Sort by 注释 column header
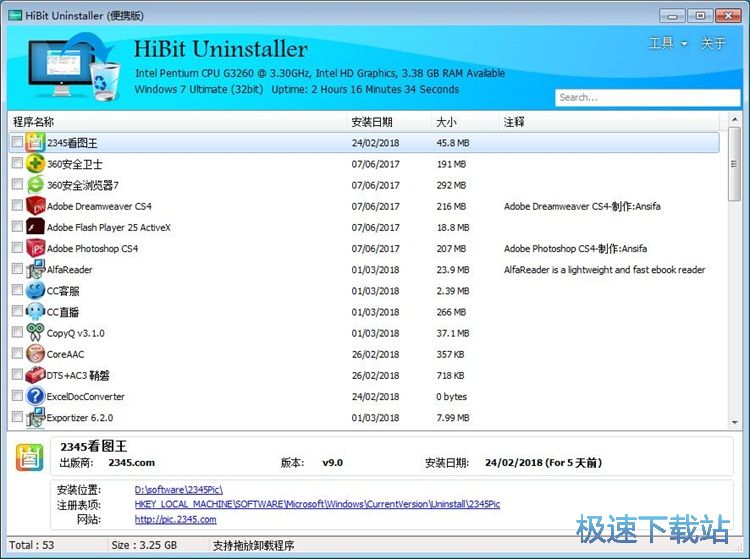750x559 pixels. coord(608,122)
